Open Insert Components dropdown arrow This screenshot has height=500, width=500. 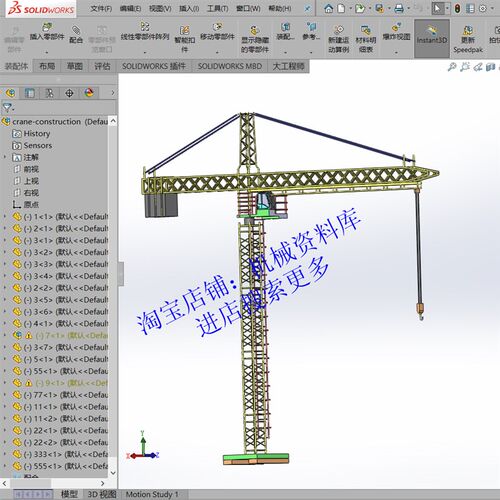pos(47,52)
